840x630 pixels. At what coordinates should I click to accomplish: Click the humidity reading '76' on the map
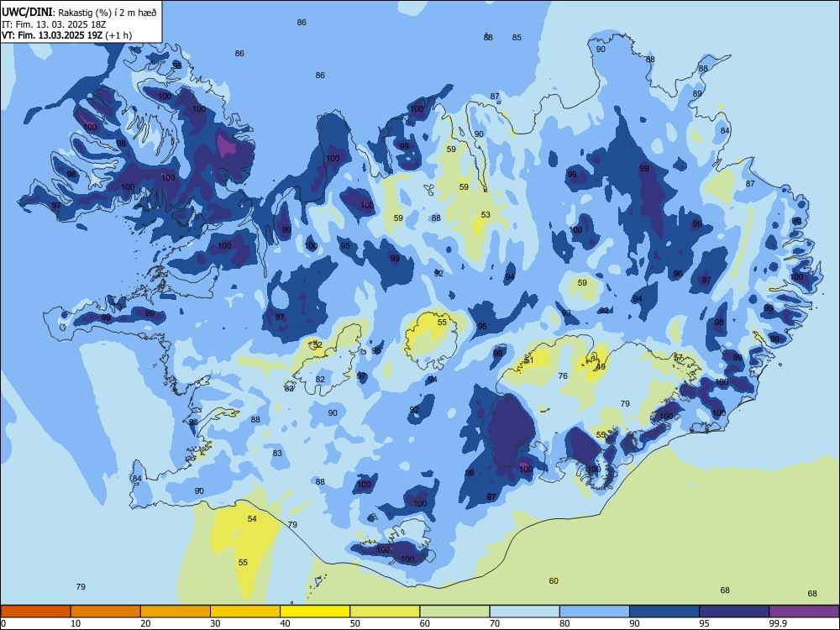563,376
